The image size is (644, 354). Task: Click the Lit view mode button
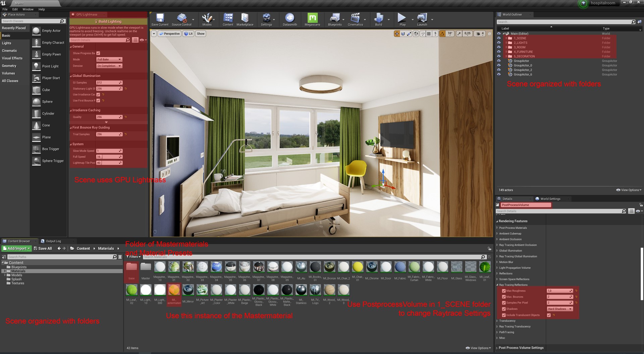point(188,34)
